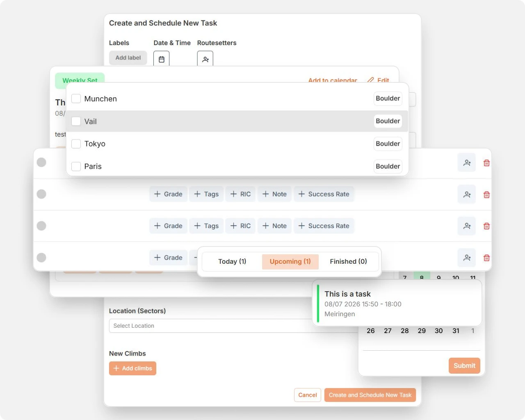Submit the calendar date selection
Viewport: 525px width, 420px height.
[464, 365]
